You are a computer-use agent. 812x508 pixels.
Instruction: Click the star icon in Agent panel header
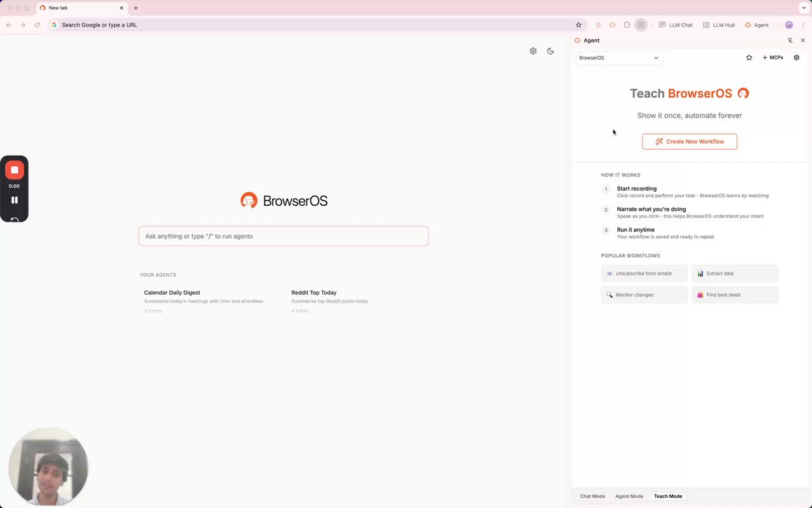click(749, 58)
